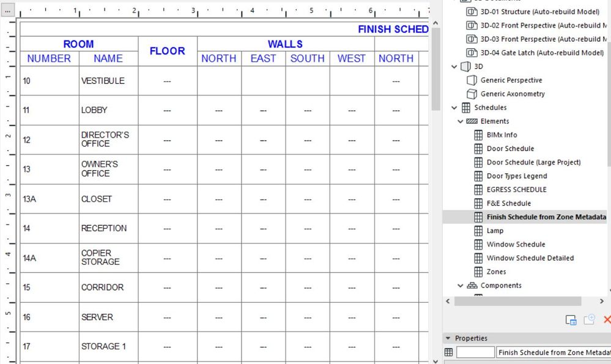Click room number 14A cell
Image resolution: width=611 pixels, height=364 pixels.
tap(50, 258)
